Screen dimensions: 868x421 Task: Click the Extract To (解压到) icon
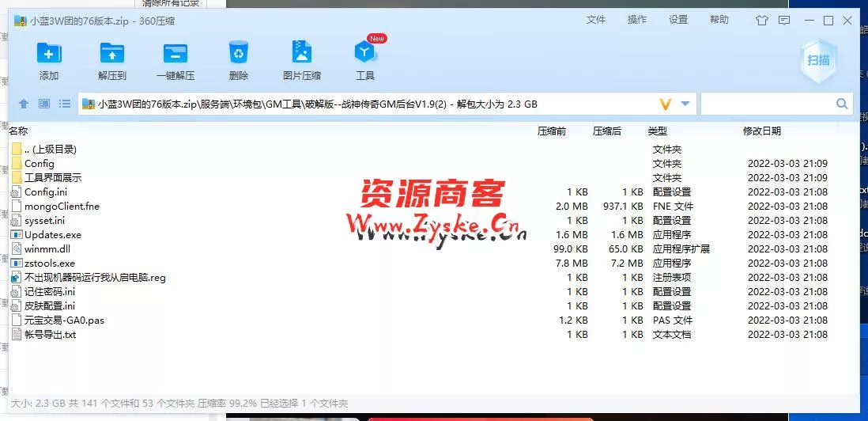coord(112,54)
